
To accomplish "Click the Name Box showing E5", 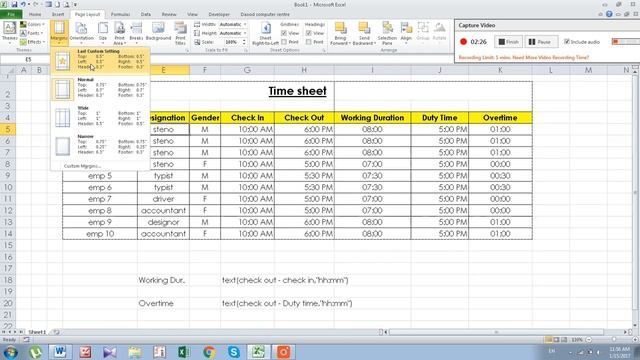I will (28, 60).
